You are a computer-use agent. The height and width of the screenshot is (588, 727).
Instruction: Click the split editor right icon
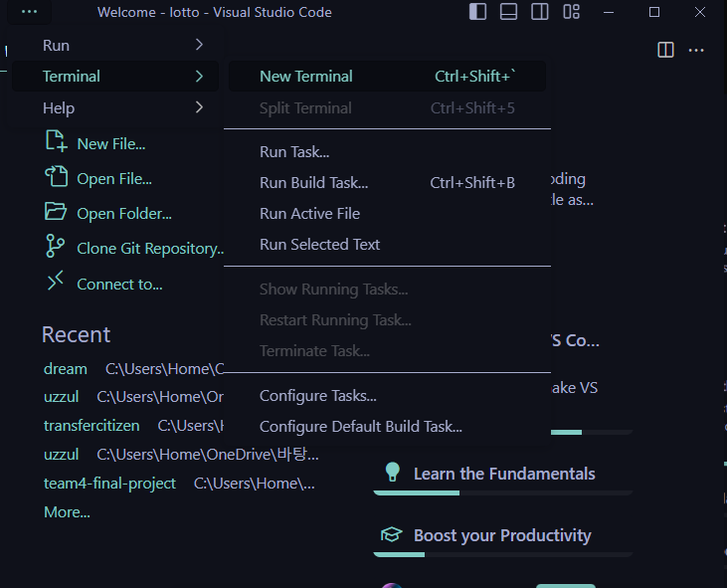pyautogui.click(x=665, y=50)
